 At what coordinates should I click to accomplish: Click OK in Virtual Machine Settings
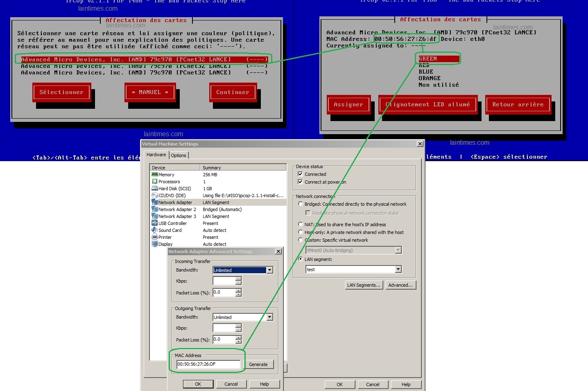tap(339, 384)
